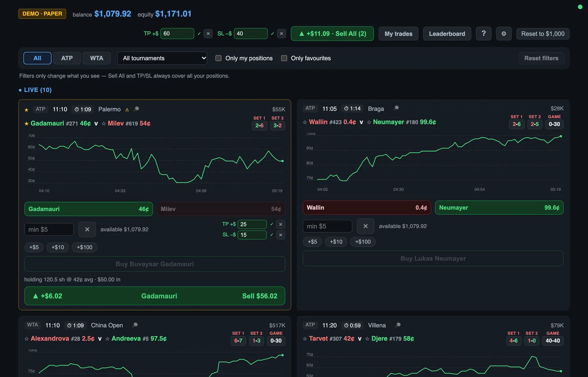Click the racket icon next to China Open

135,325
